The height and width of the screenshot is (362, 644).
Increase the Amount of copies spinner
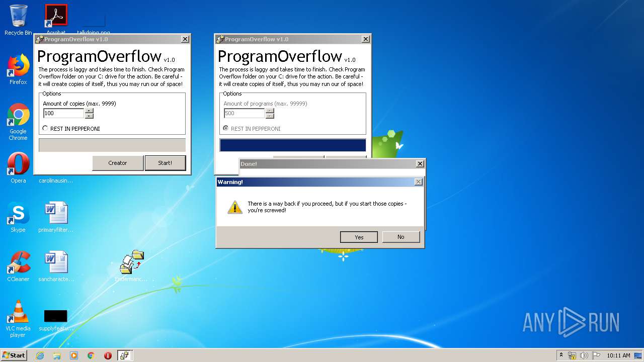click(x=89, y=111)
